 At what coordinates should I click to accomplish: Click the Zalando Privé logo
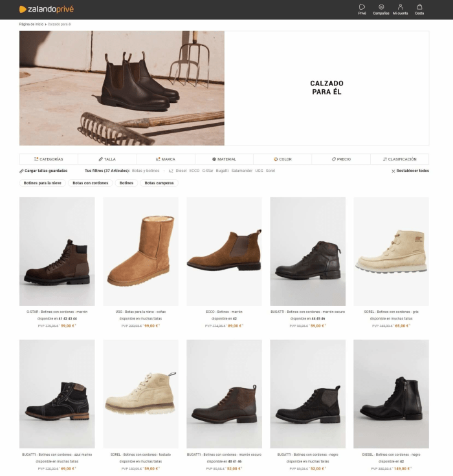coord(47,10)
